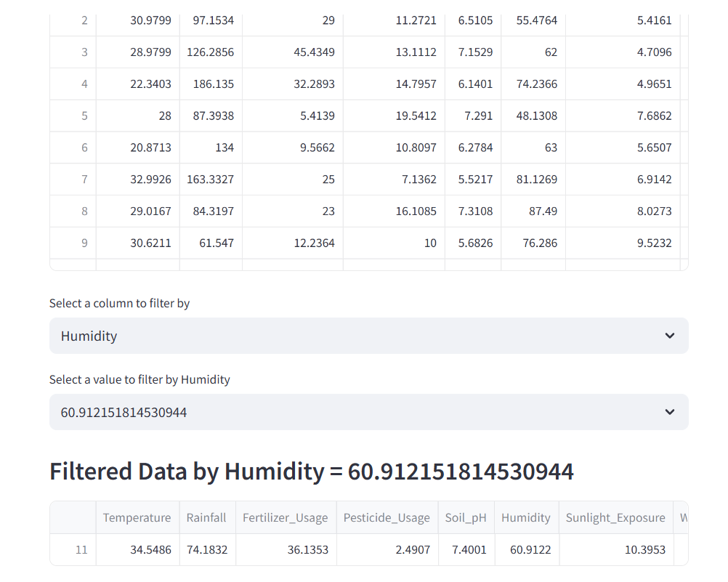728x582 pixels.
Task: Select cell 87.3938 in row 5
Action: (211, 116)
